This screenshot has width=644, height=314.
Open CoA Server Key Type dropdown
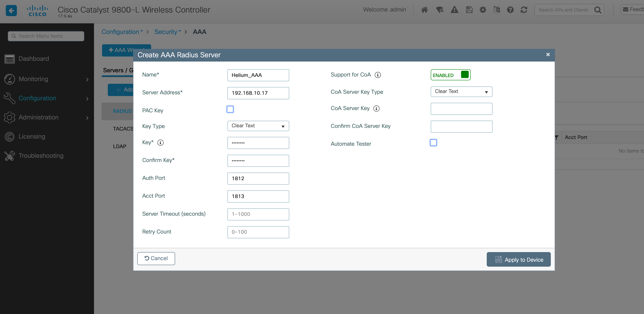461,92
